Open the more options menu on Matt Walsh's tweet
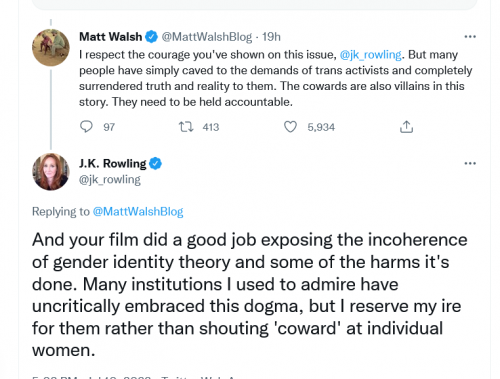The width and height of the screenshot is (500, 379). pos(470,36)
